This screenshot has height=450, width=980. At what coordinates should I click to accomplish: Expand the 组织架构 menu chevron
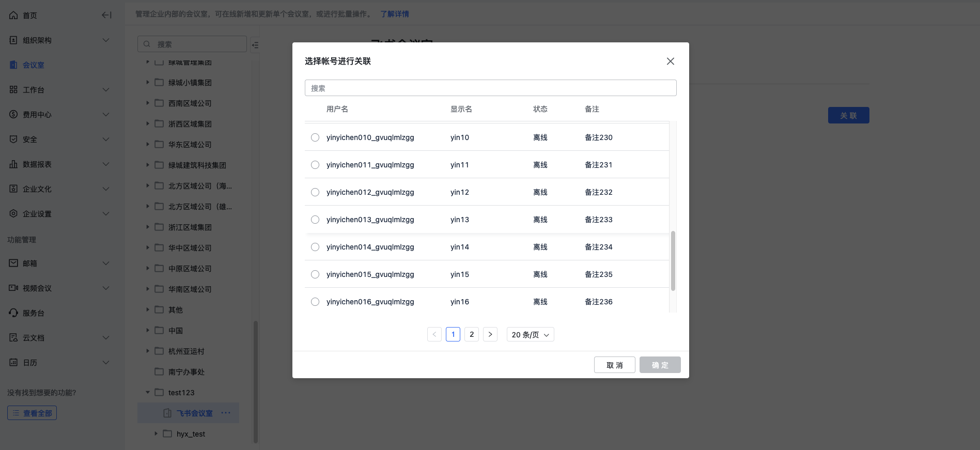[x=106, y=40]
